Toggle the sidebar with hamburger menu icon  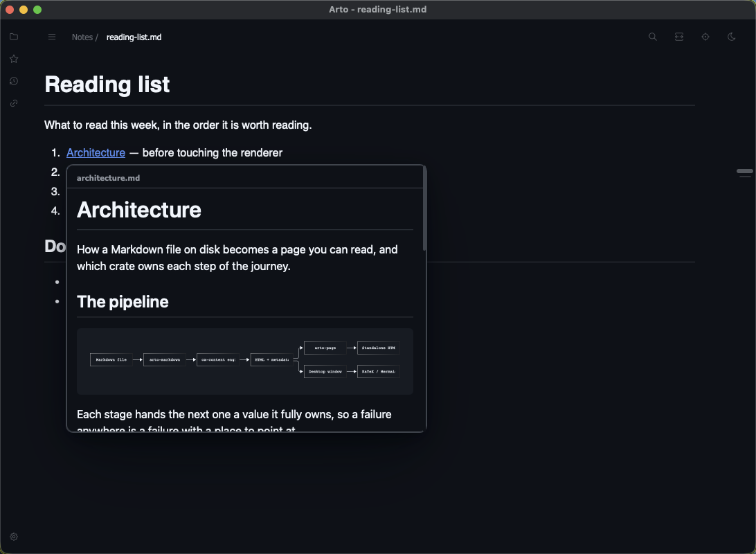[x=52, y=37]
